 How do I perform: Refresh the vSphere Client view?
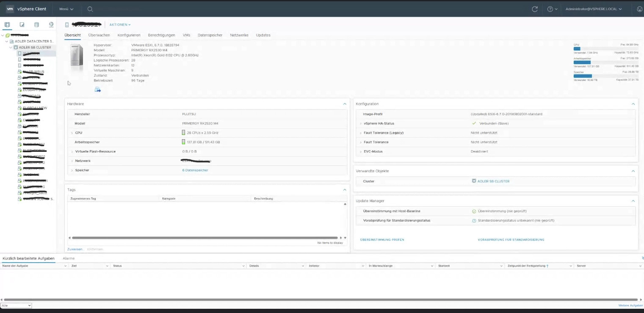(x=535, y=9)
